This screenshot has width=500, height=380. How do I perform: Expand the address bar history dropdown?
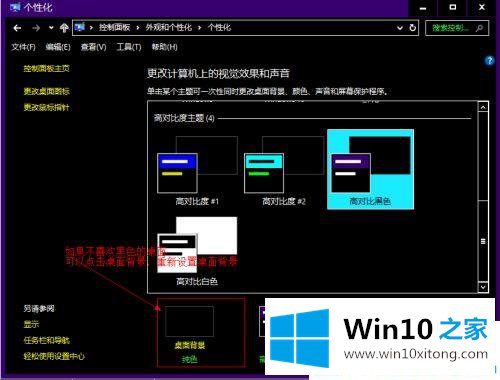pyautogui.click(x=400, y=28)
